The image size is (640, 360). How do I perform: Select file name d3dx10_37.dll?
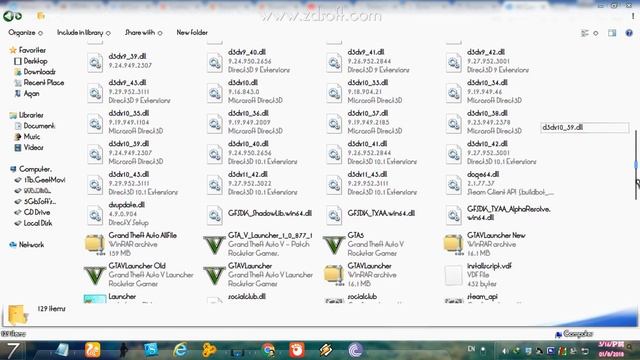(x=367, y=113)
